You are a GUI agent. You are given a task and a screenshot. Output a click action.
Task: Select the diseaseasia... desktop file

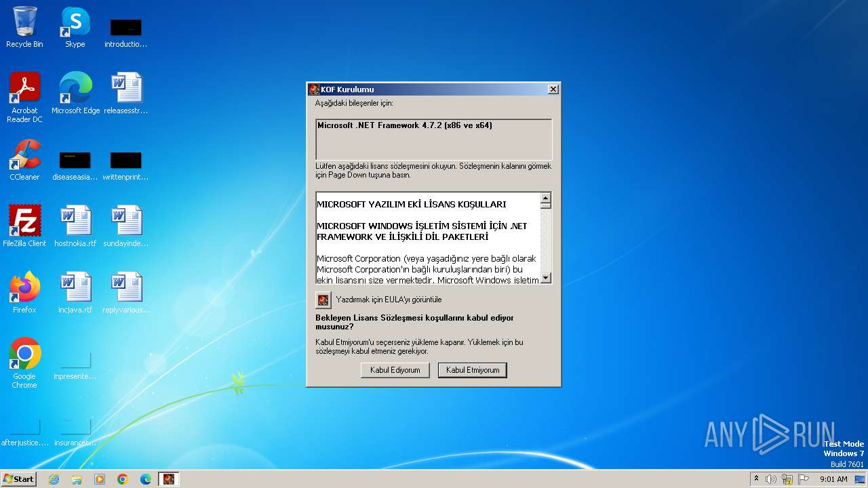[x=75, y=165]
